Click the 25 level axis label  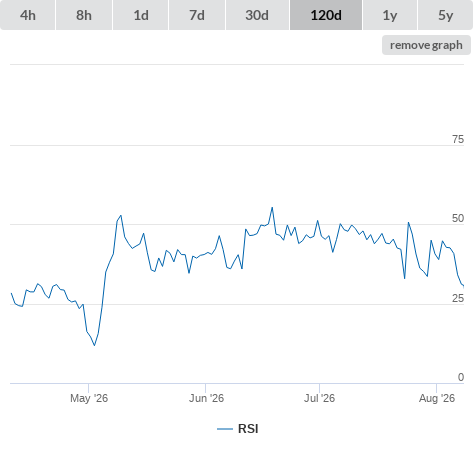[458, 298]
